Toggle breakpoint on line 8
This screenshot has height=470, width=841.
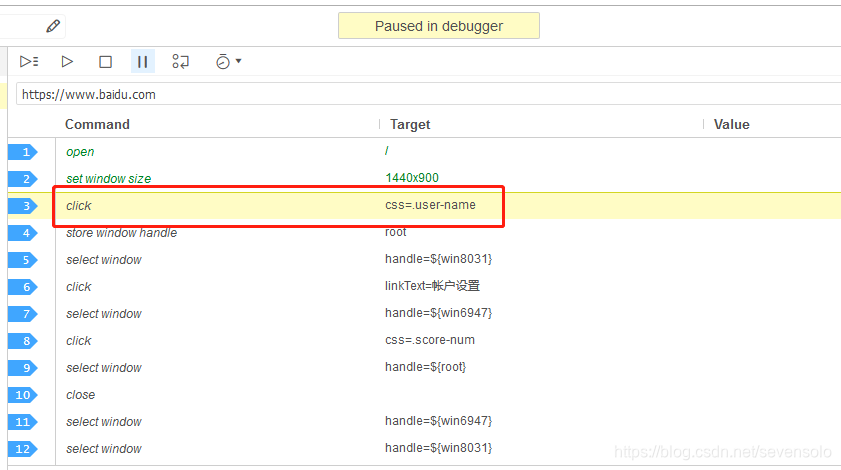pyautogui.click(x=23, y=341)
